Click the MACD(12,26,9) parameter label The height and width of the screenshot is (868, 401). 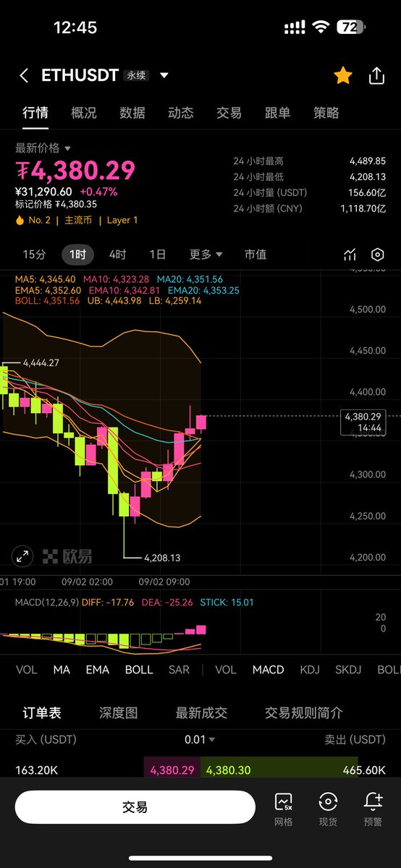tap(46, 602)
